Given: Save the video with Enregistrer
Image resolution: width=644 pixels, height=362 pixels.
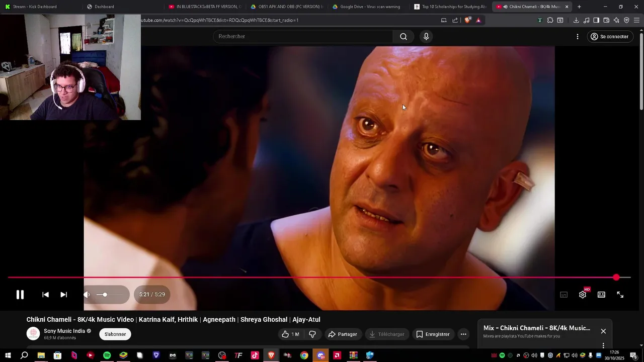Looking at the screenshot, I should click(x=433, y=334).
